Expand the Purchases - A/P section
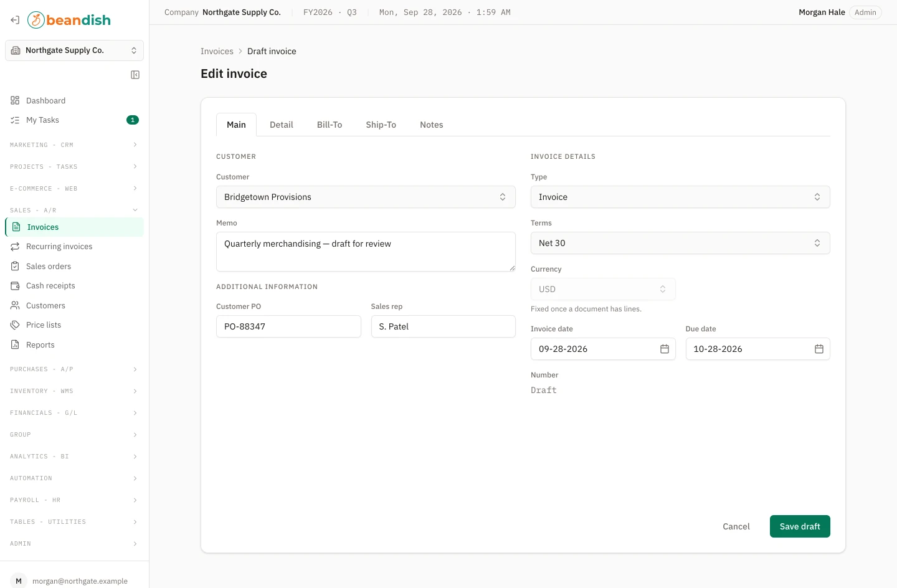Viewport: 897px width, 588px height. pos(74,369)
